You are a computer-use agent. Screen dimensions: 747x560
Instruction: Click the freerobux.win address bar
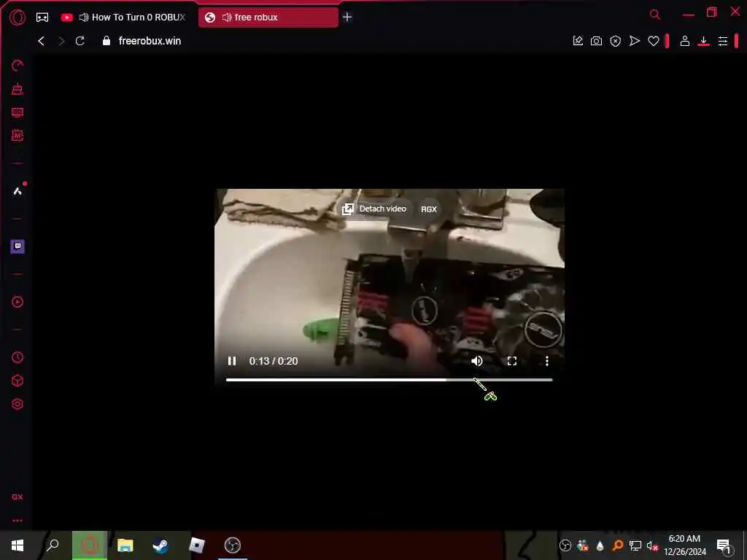click(x=150, y=41)
